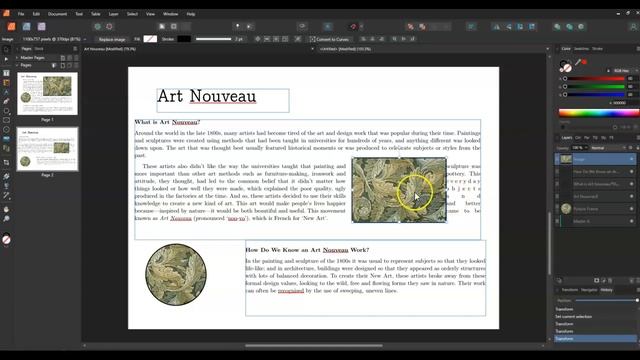Click the circular leaf picture on page
The width and height of the screenshot is (640, 360).
tap(176, 274)
